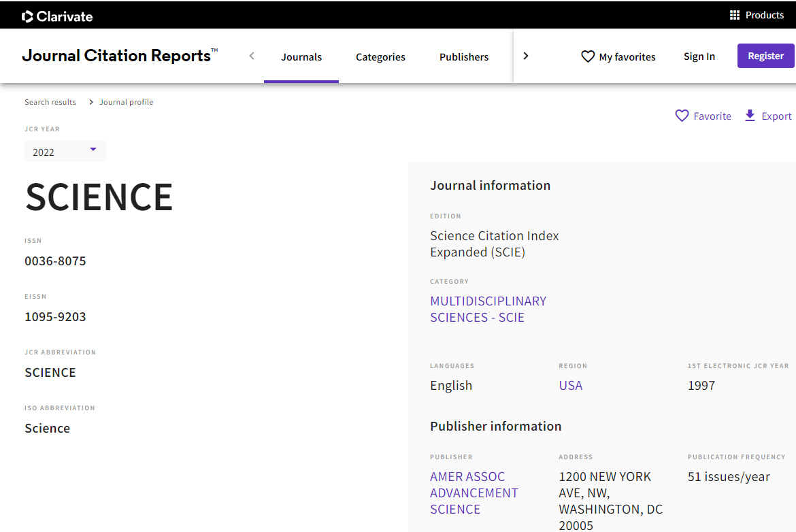
Task: Click the Sign In link
Action: 699,56
